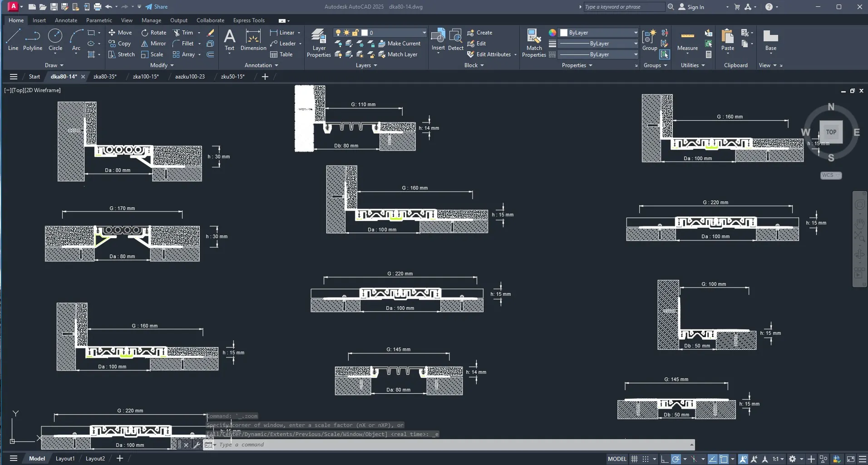Run the Rotate command
This screenshot has height=465, width=868.
click(153, 33)
